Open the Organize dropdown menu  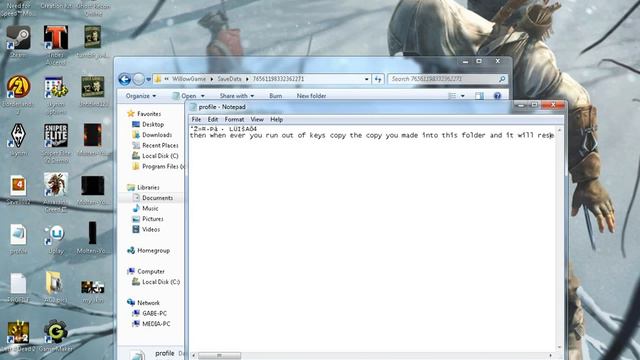140,96
